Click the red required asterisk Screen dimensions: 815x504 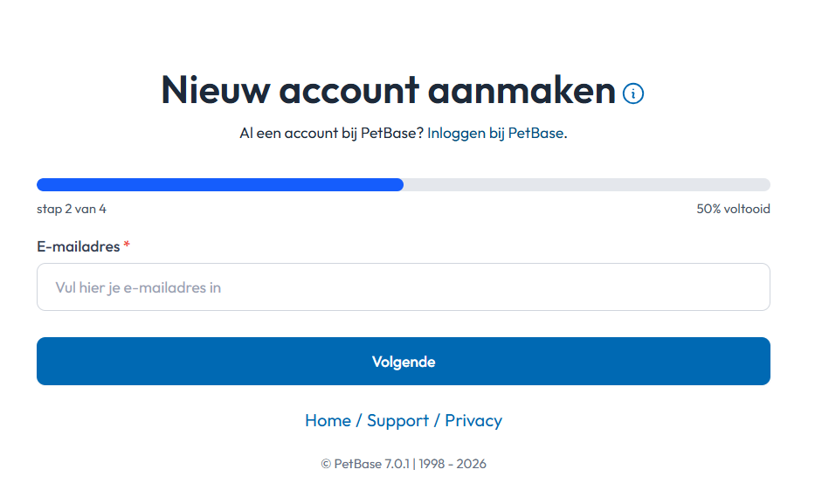point(127,245)
